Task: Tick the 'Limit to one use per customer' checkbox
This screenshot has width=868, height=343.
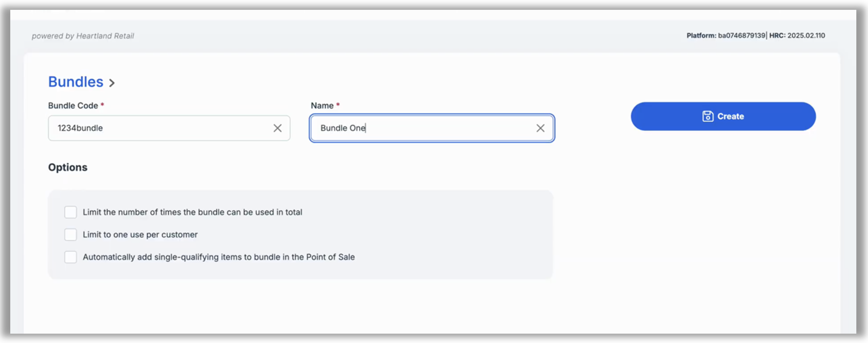Action: point(70,235)
